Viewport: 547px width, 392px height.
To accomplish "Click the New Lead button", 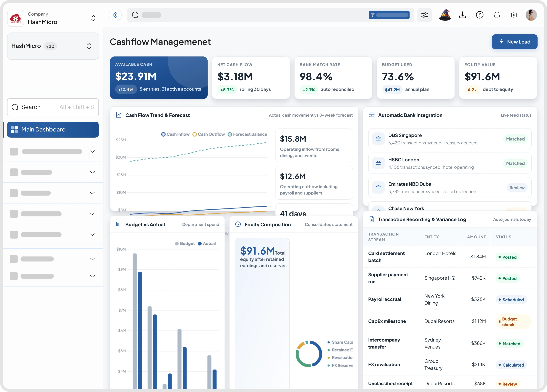I will tap(514, 42).
